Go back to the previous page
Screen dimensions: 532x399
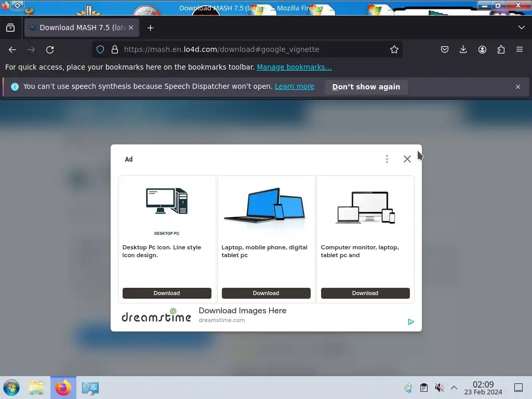coord(12,49)
